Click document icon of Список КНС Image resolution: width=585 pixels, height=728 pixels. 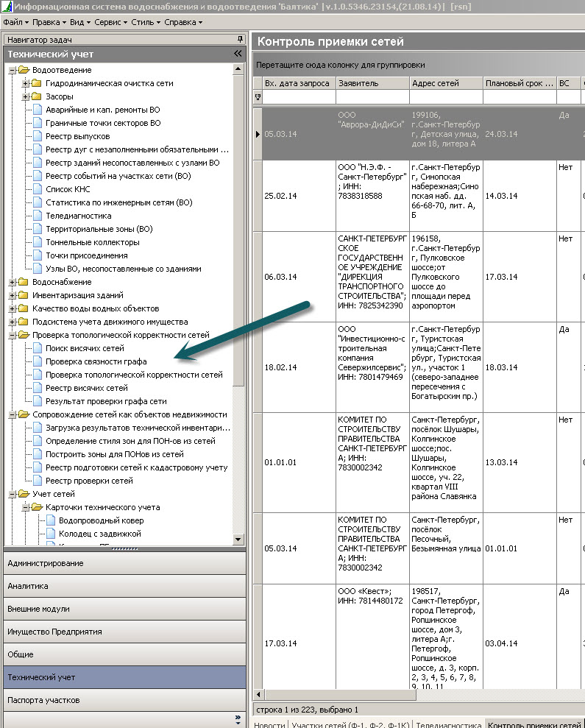coord(37,189)
